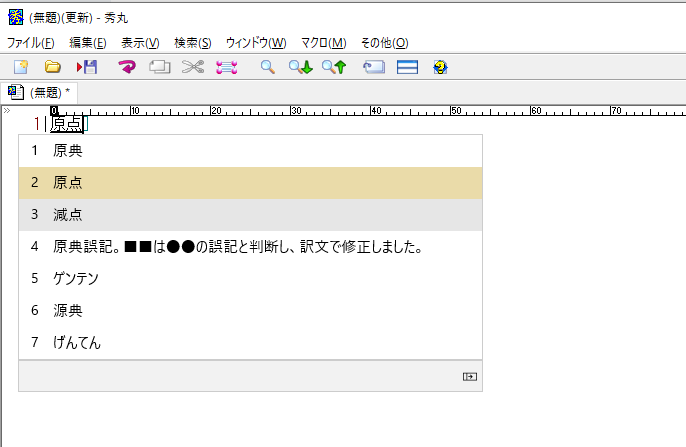Image resolution: width=686 pixels, height=447 pixels.
Task: Open help with the question mark icon
Action: tap(441, 67)
